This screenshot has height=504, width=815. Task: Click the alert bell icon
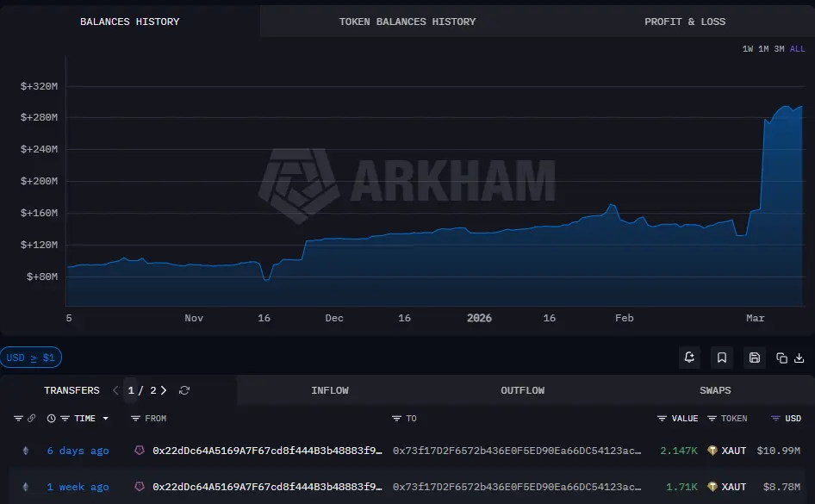point(689,358)
